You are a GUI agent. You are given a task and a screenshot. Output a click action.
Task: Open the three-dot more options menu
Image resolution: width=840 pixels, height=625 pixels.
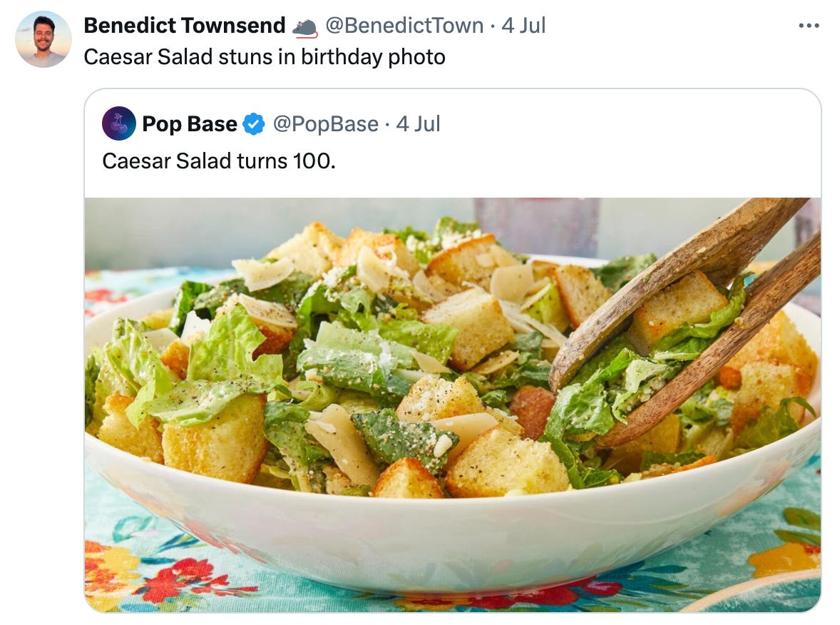[x=809, y=25]
